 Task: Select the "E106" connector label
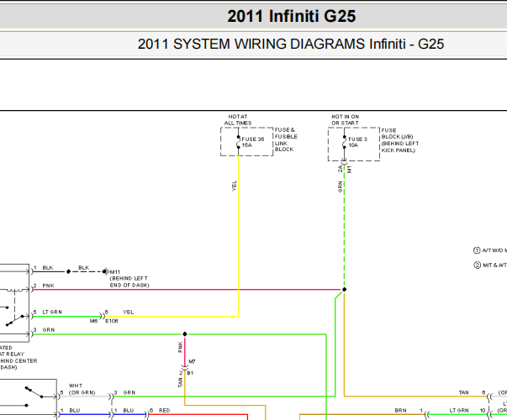pyautogui.click(x=112, y=321)
